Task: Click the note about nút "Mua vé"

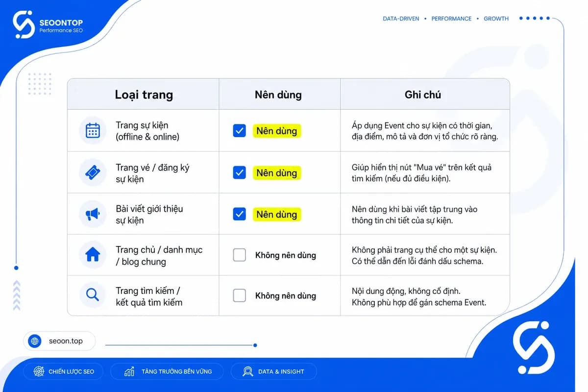Action: [421, 173]
